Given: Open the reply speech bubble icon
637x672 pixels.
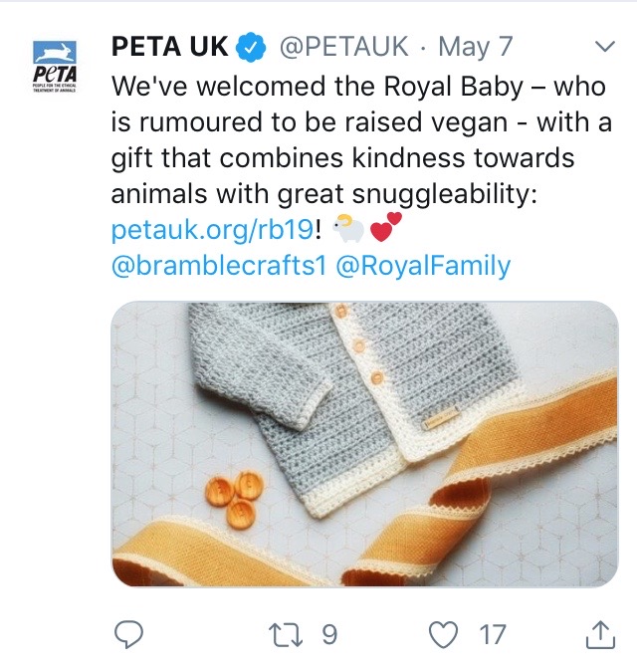Looking at the screenshot, I should 129,634.
